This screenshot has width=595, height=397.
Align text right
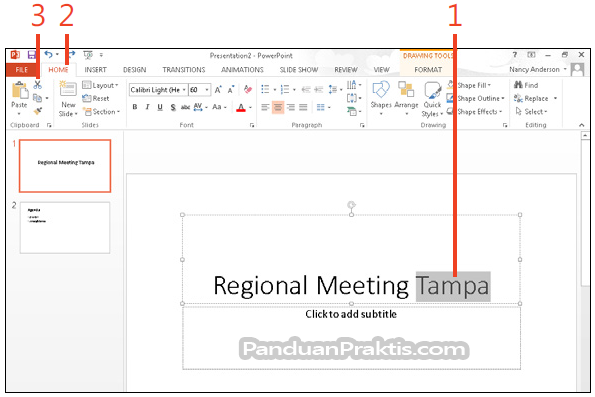coord(291,107)
